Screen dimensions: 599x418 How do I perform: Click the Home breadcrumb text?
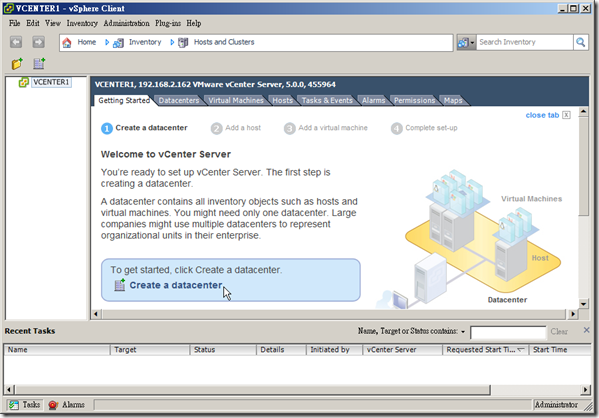click(87, 42)
